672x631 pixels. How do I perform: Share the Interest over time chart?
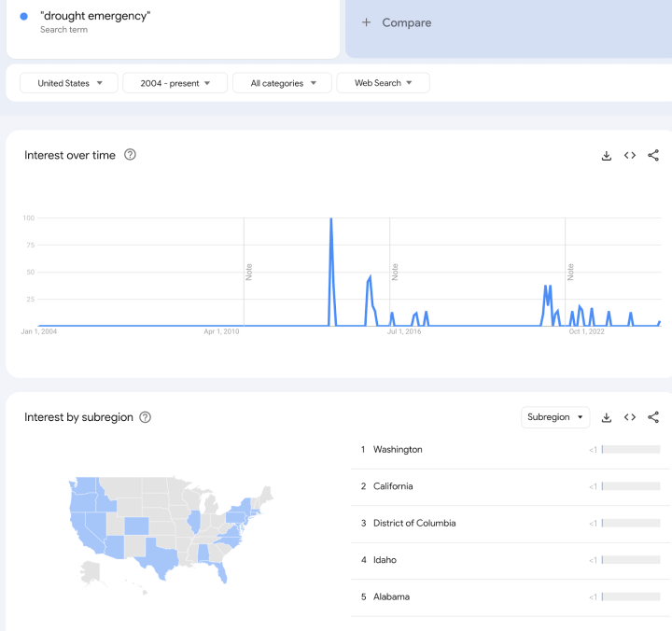(653, 156)
